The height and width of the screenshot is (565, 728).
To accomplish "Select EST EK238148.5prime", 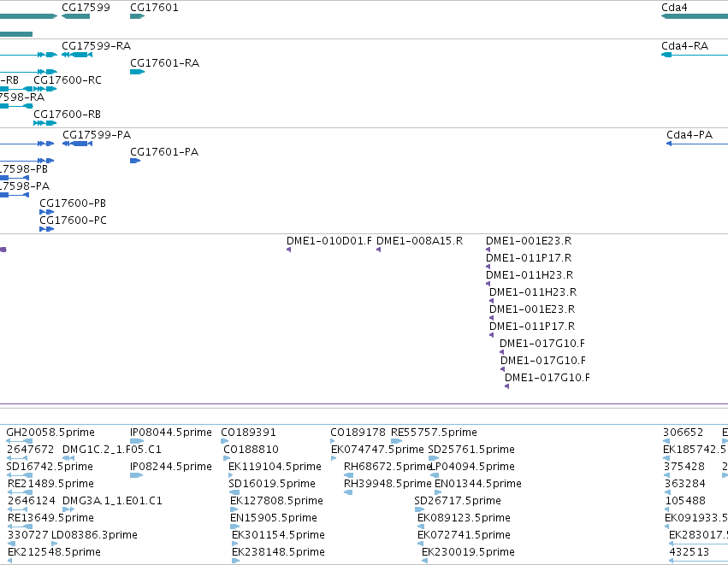I will (278, 552).
